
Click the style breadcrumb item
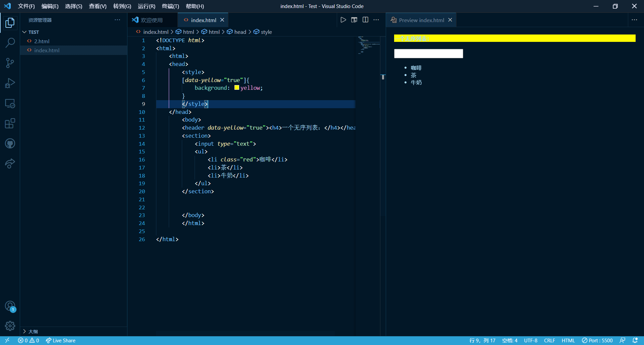(263, 32)
